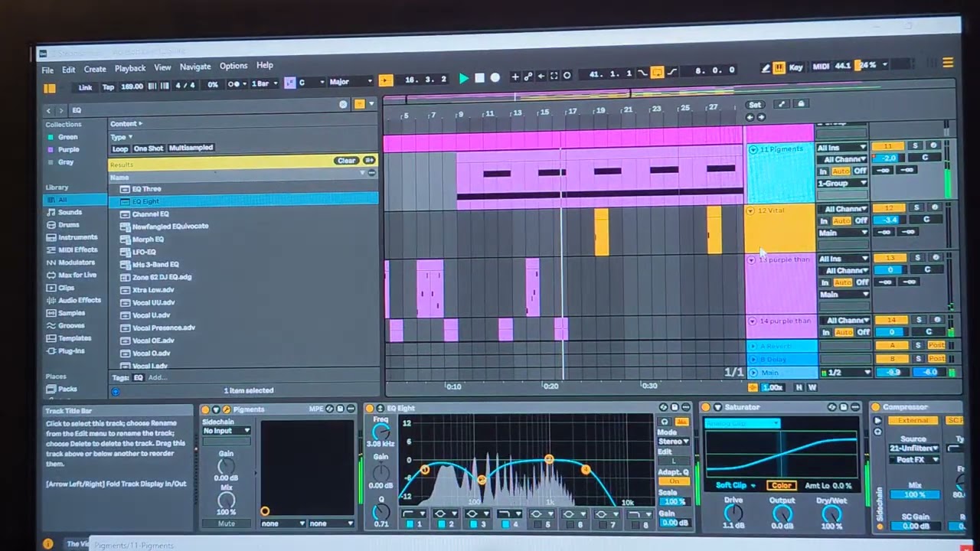This screenshot has height=551, width=980.
Task: Click the Link button
Action: 85,87
